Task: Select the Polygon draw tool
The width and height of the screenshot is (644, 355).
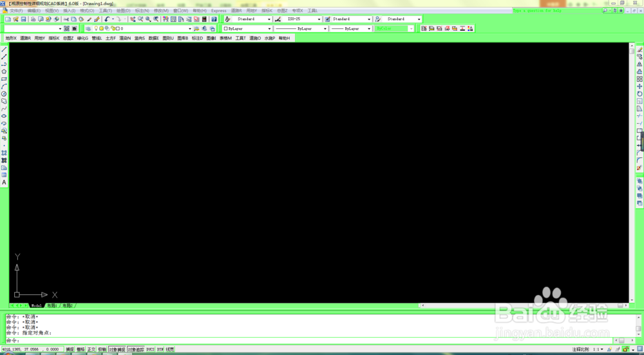Action: [x=4, y=72]
